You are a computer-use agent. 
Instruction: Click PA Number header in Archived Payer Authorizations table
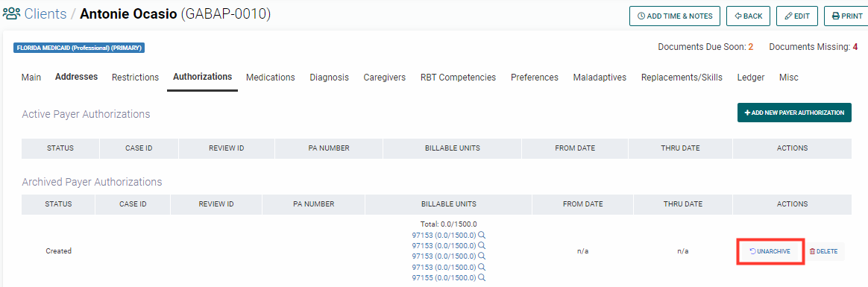coord(314,204)
